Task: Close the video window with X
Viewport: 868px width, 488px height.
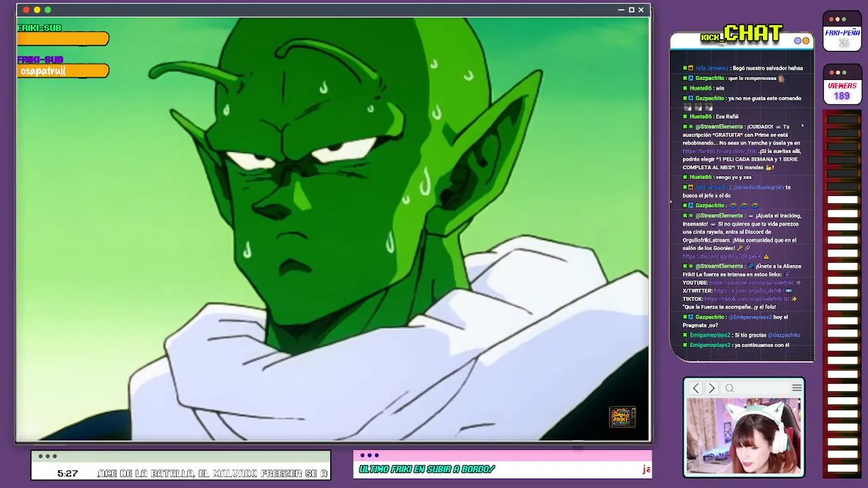Action: click(x=641, y=9)
